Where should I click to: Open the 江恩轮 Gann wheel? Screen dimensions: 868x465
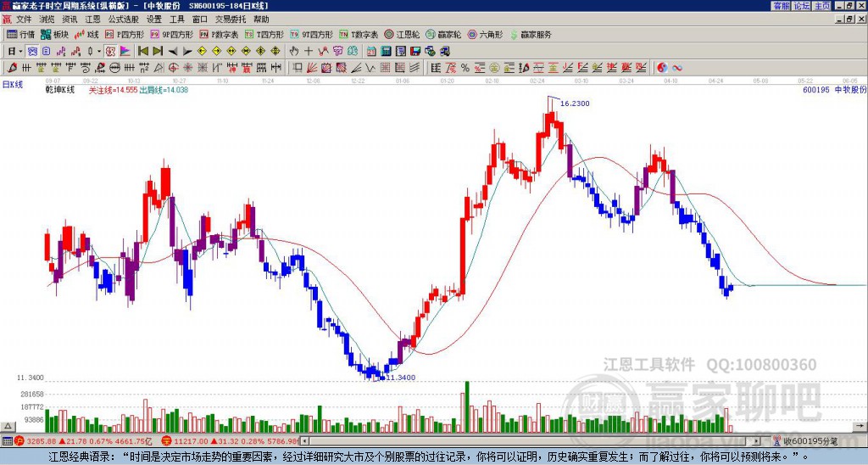click(x=402, y=34)
